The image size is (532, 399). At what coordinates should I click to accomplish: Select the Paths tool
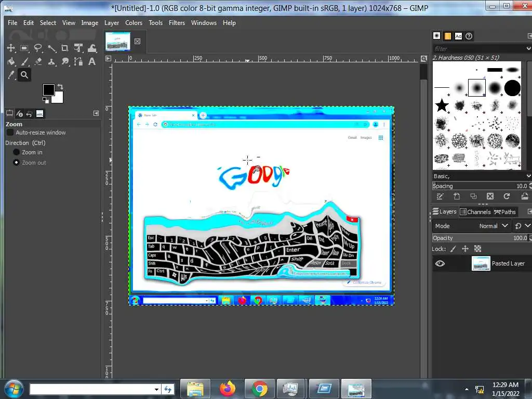click(x=78, y=61)
